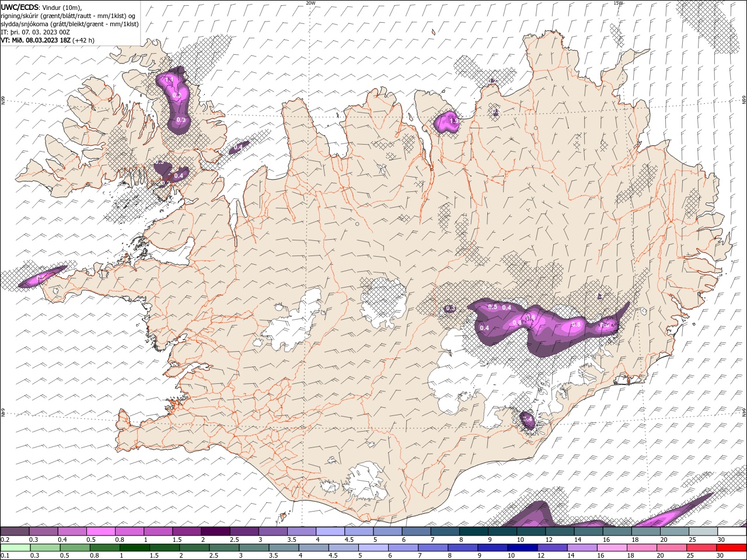Image resolution: width=747 pixels, height=560 pixels.
Task: Click the initial time 'IT: þri. 07. 03. 2023 00Z'
Action: click(x=36, y=32)
